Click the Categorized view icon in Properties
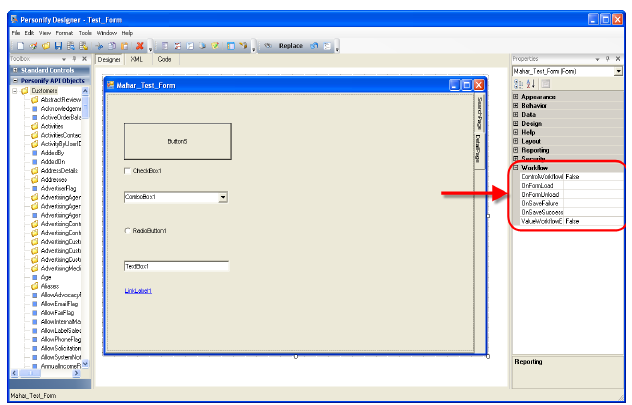Image resolution: width=632 pixels, height=405 pixels. pyautogui.click(x=518, y=83)
